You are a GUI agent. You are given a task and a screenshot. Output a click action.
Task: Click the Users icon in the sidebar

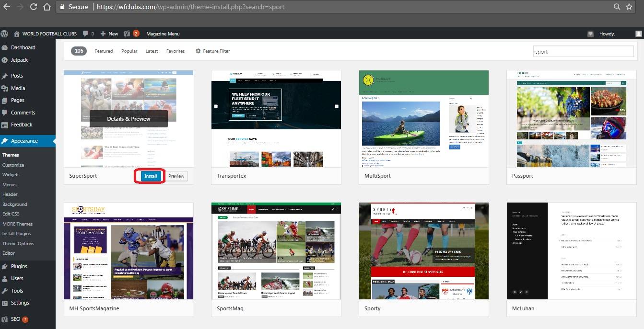click(5, 278)
